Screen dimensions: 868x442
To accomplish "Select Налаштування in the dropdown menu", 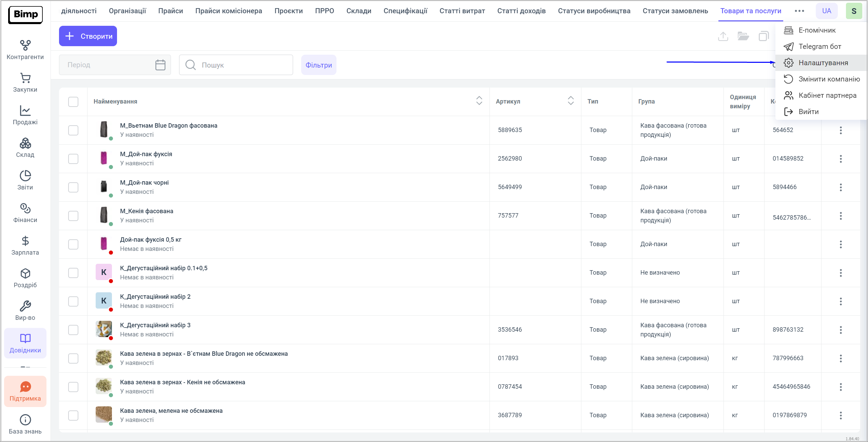I will [823, 63].
